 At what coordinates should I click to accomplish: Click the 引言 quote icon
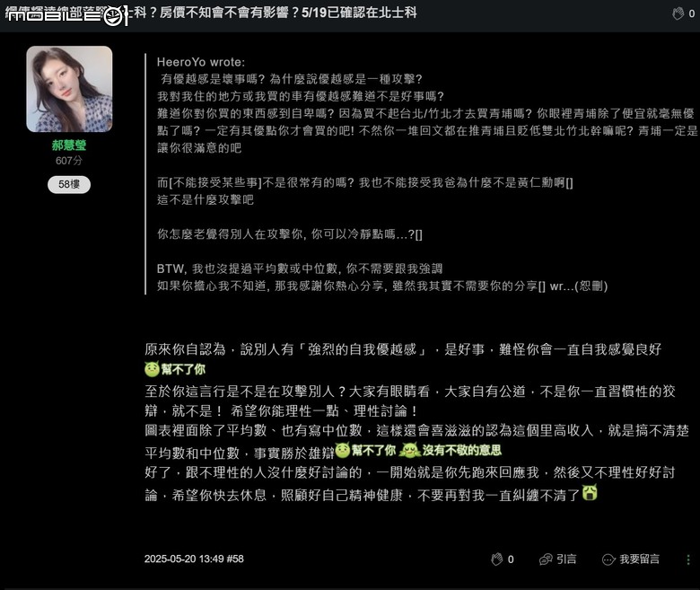(546, 559)
